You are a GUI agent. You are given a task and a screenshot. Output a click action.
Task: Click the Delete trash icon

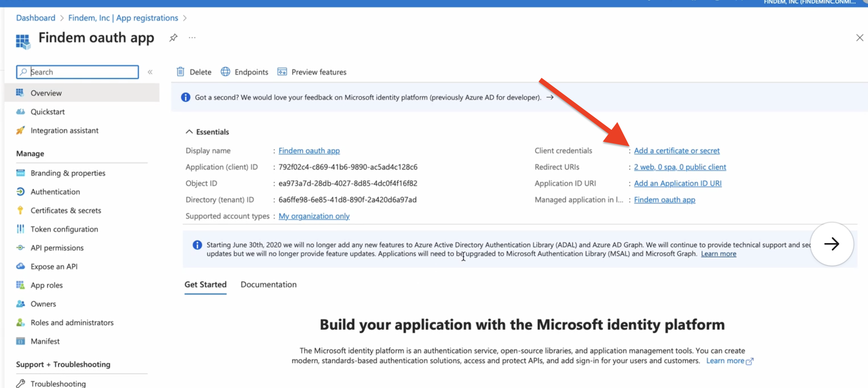[x=181, y=71]
